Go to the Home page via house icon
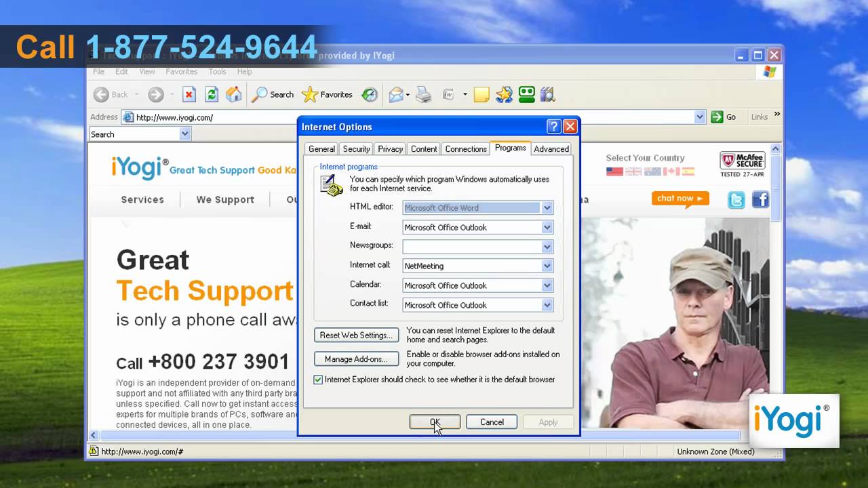This screenshot has width=868, height=488. 234,95
